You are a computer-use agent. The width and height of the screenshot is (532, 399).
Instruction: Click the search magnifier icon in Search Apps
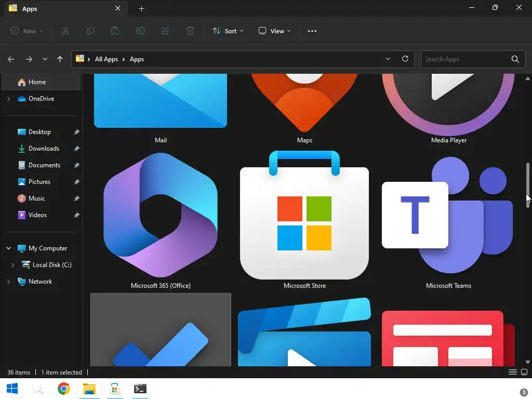(x=515, y=59)
